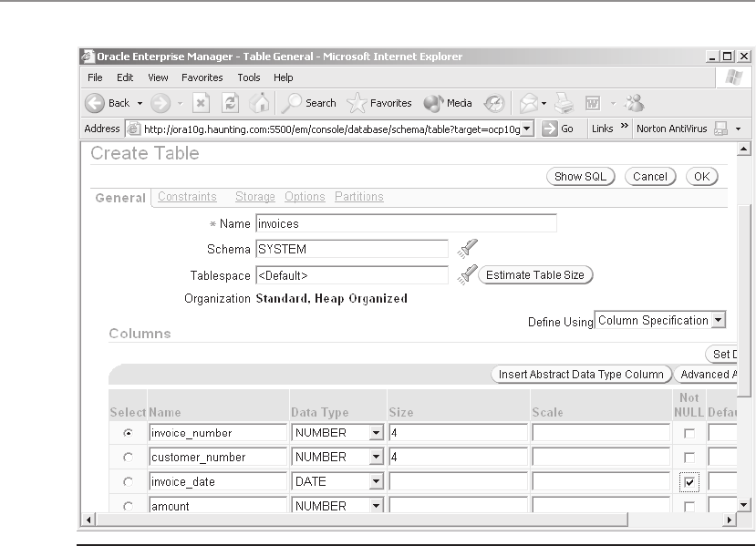The width and height of the screenshot is (756, 546).
Task: Open the View menu
Action: pos(158,77)
